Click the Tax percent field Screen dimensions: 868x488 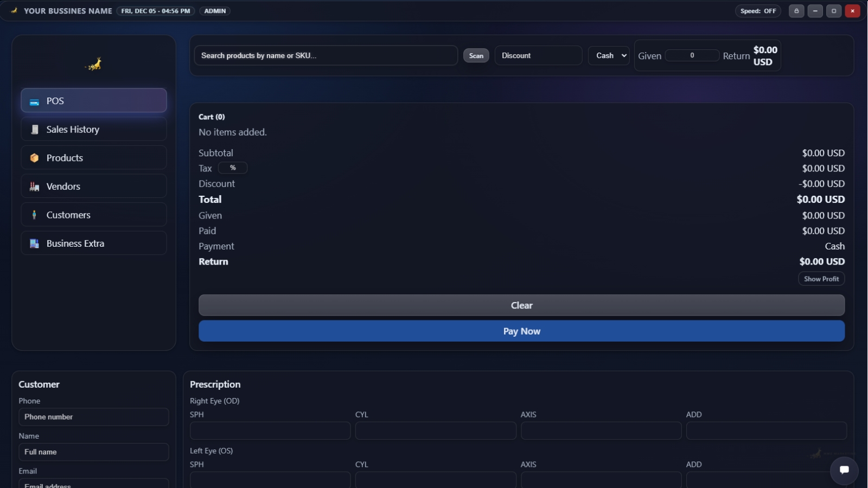click(233, 168)
